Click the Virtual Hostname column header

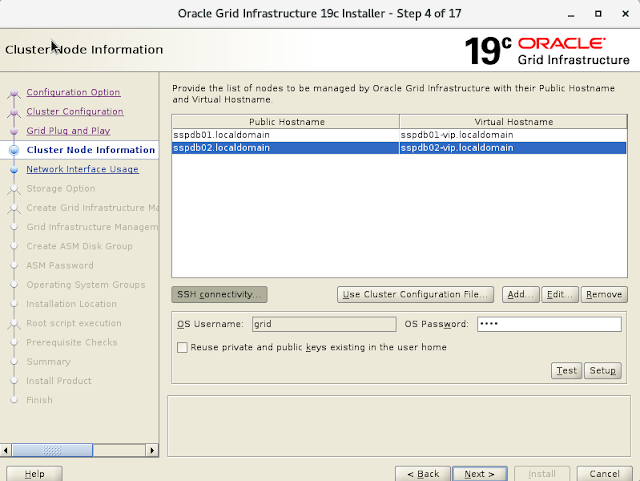513,122
